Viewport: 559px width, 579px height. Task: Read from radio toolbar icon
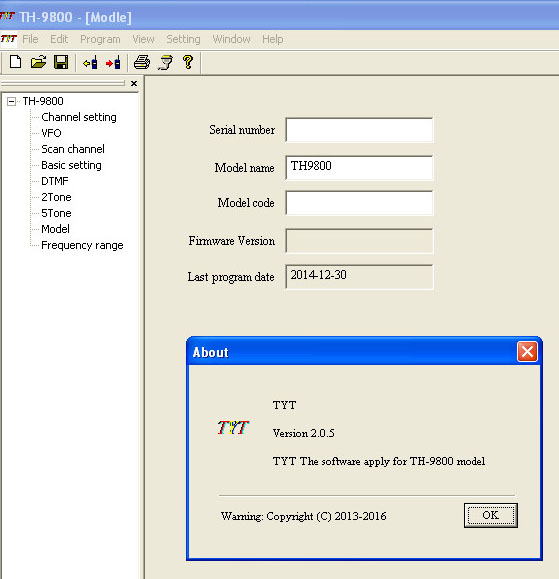(90, 62)
